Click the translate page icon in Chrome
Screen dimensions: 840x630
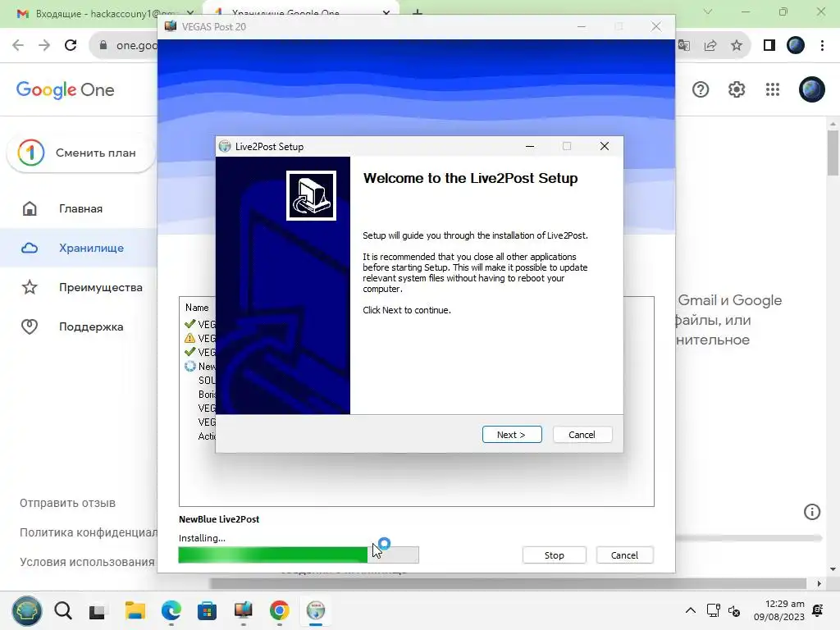coord(684,46)
